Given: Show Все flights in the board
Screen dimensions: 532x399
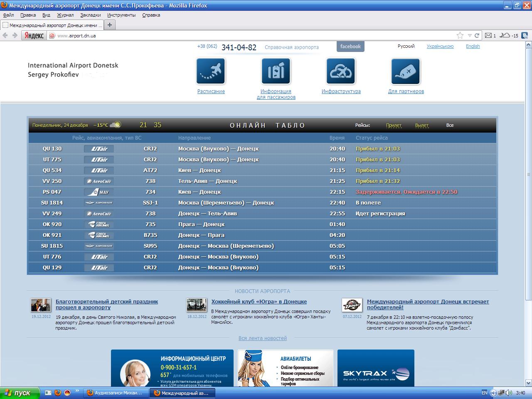Looking at the screenshot, I should [450, 125].
